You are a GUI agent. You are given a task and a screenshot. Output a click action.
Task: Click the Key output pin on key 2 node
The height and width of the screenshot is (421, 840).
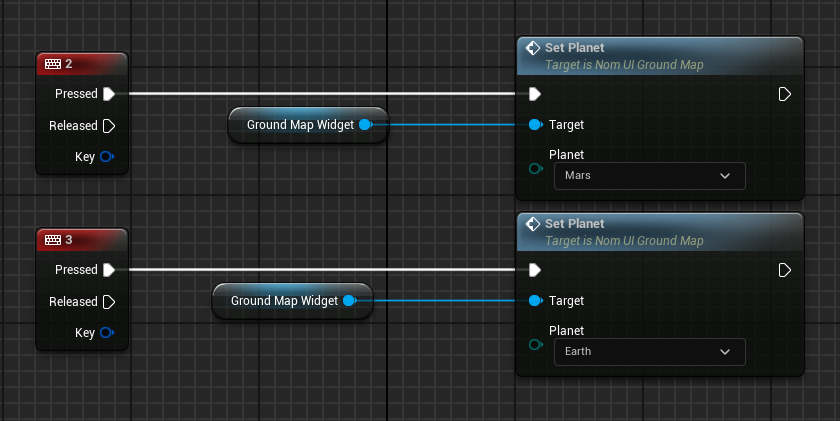click(x=107, y=157)
